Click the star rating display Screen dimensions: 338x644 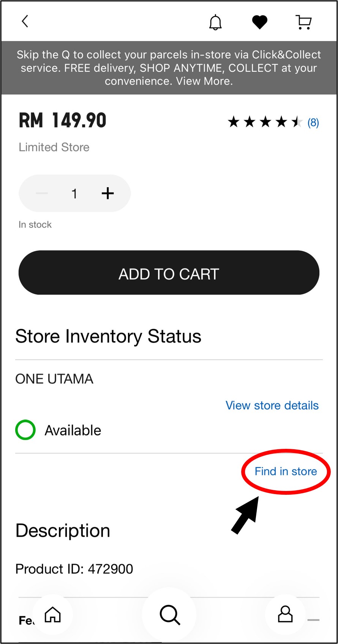coord(265,122)
